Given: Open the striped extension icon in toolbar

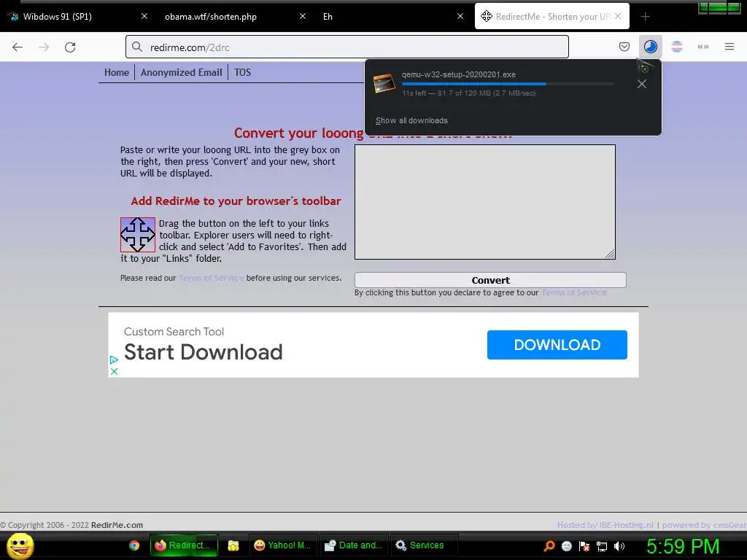Looking at the screenshot, I should coord(676,47).
